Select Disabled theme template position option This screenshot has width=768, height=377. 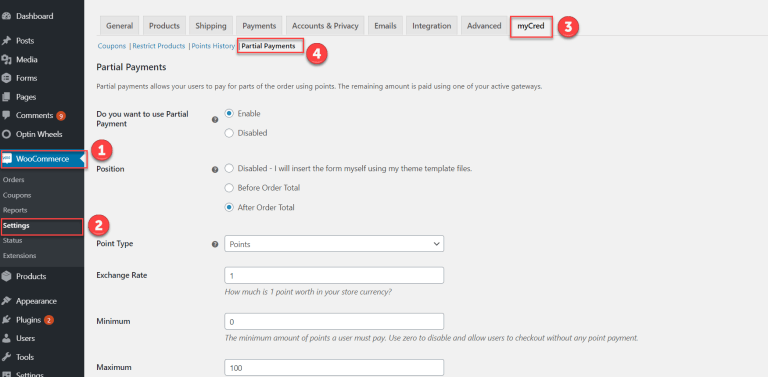[x=229, y=168]
